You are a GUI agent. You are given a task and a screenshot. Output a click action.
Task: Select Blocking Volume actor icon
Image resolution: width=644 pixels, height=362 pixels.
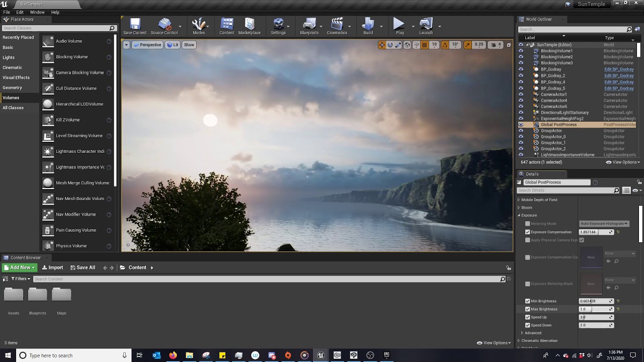pyautogui.click(x=48, y=57)
